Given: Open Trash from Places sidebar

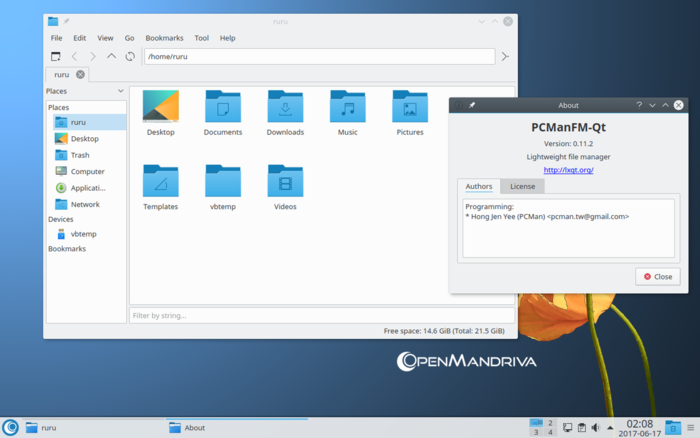Looking at the screenshot, I should [89, 155].
